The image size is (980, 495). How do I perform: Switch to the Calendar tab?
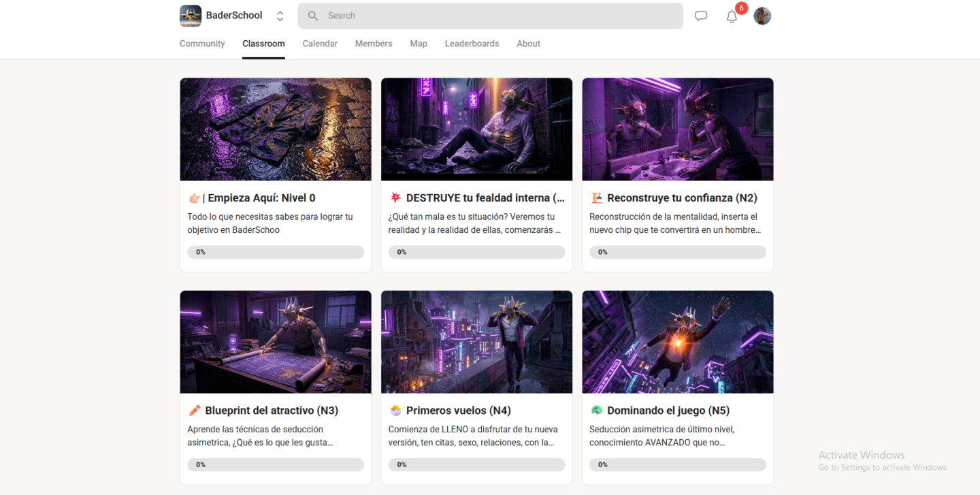[x=320, y=44]
